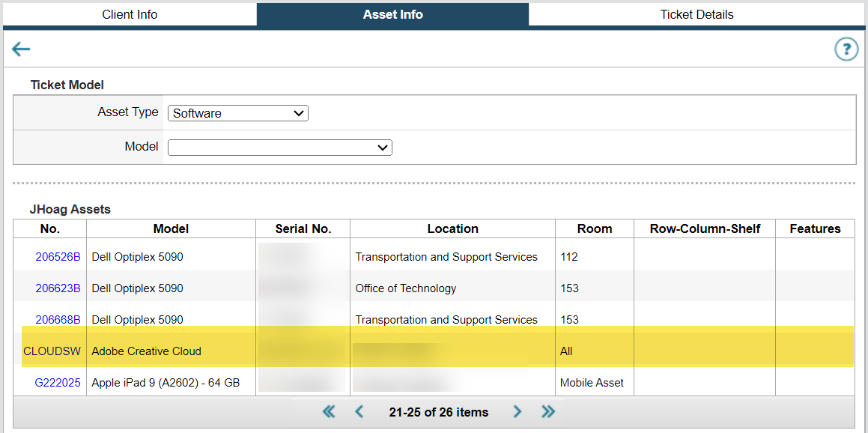868x433 pixels.
Task: Go to the next assets page
Action: [518, 411]
